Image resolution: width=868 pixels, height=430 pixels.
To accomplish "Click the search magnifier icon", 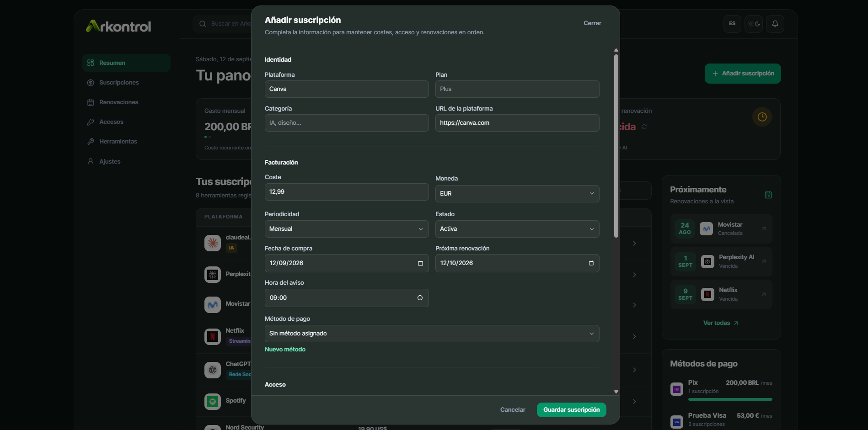I will (x=203, y=24).
